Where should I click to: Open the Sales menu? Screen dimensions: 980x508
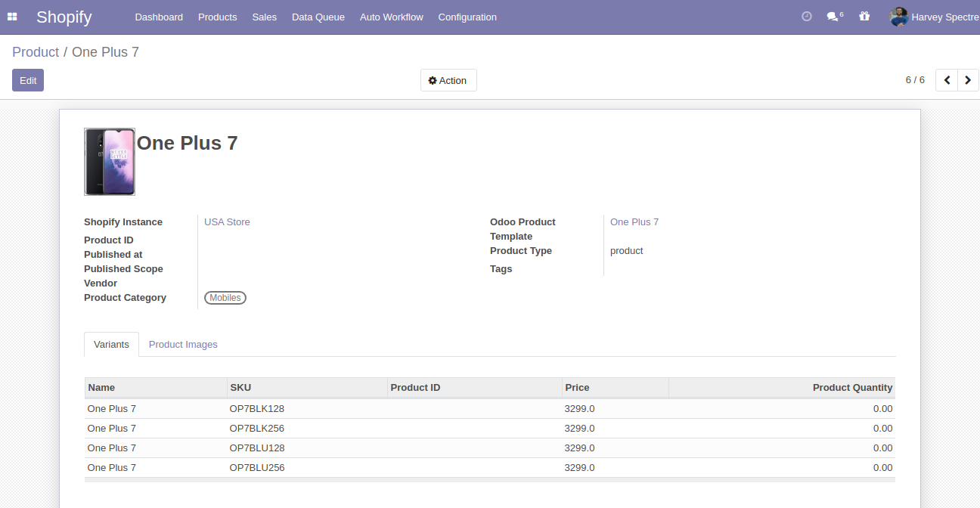264,17
